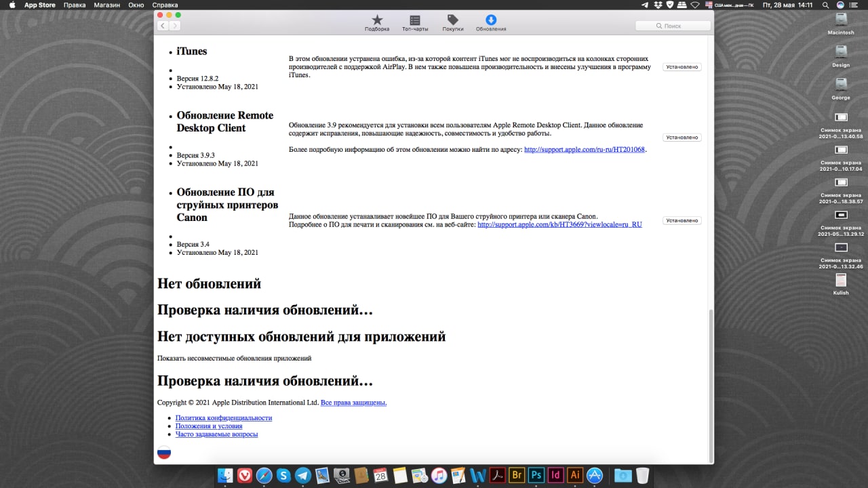Open the support.apple.com HT3669 link
This screenshot has width=868, height=488.
point(559,224)
